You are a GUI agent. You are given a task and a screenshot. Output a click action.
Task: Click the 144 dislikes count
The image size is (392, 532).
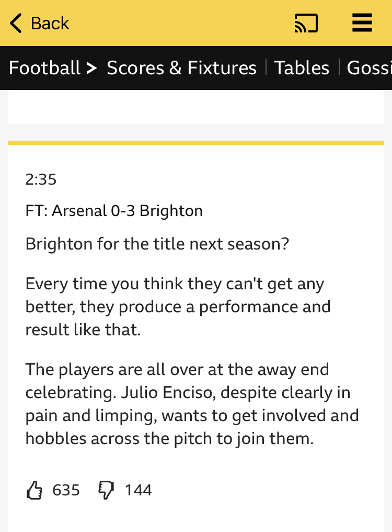pos(138,490)
